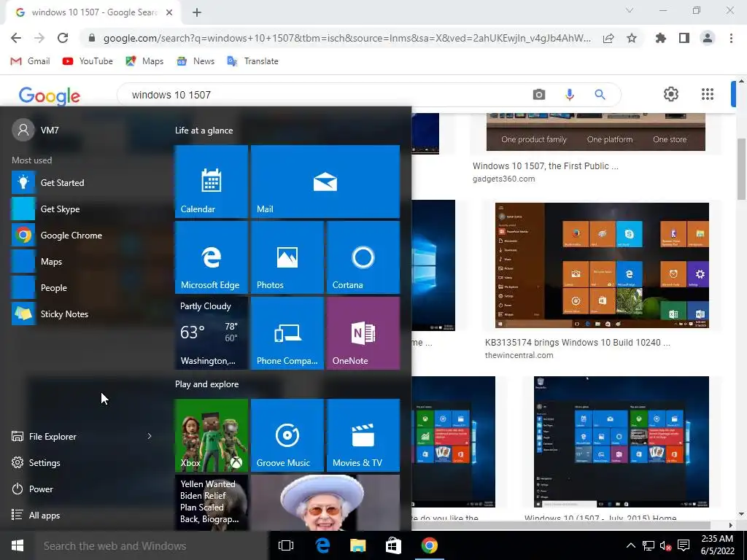Image resolution: width=747 pixels, height=560 pixels.
Task: Open Google quick settings gear
Action: tap(671, 94)
